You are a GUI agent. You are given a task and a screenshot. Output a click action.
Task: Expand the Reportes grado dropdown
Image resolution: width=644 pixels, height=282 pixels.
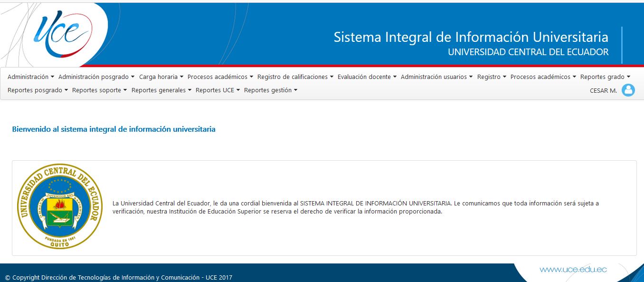tap(605, 77)
